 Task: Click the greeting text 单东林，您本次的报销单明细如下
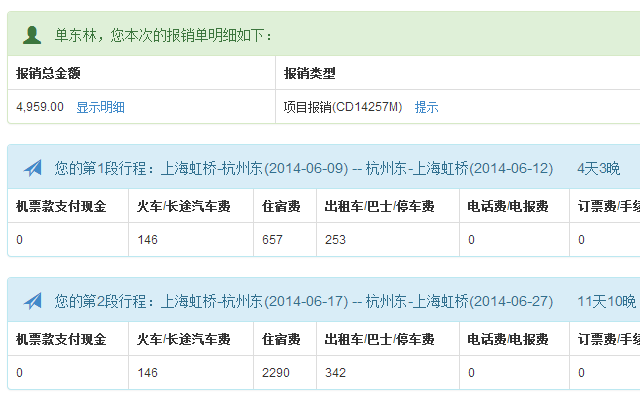(x=163, y=36)
